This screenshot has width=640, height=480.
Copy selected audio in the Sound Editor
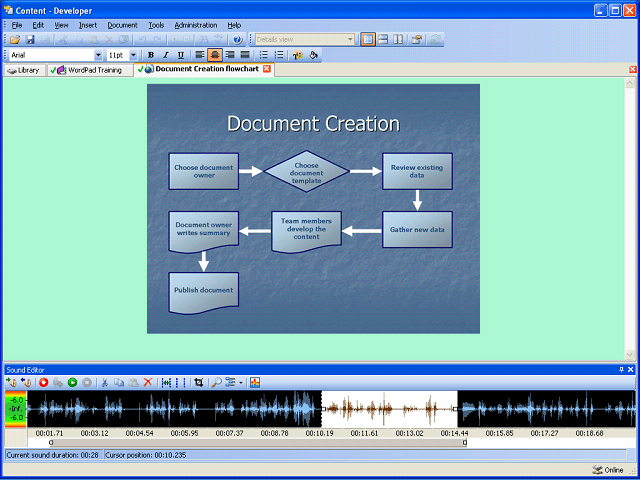point(119,382)
